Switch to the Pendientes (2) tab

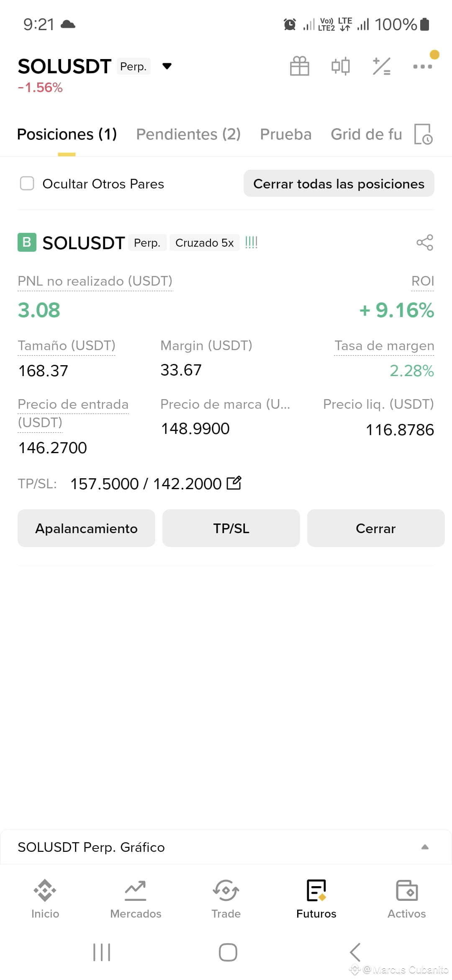click(188, 134)
